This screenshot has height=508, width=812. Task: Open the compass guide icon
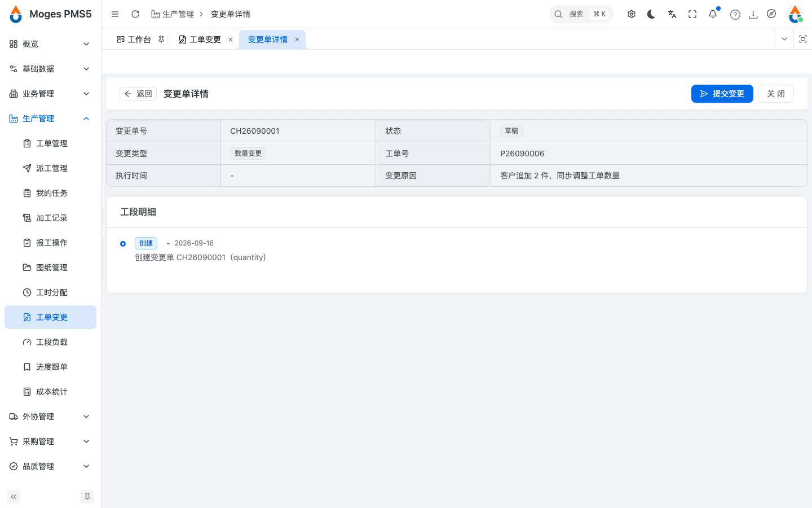pyautogui.click(x=771, y=14)
